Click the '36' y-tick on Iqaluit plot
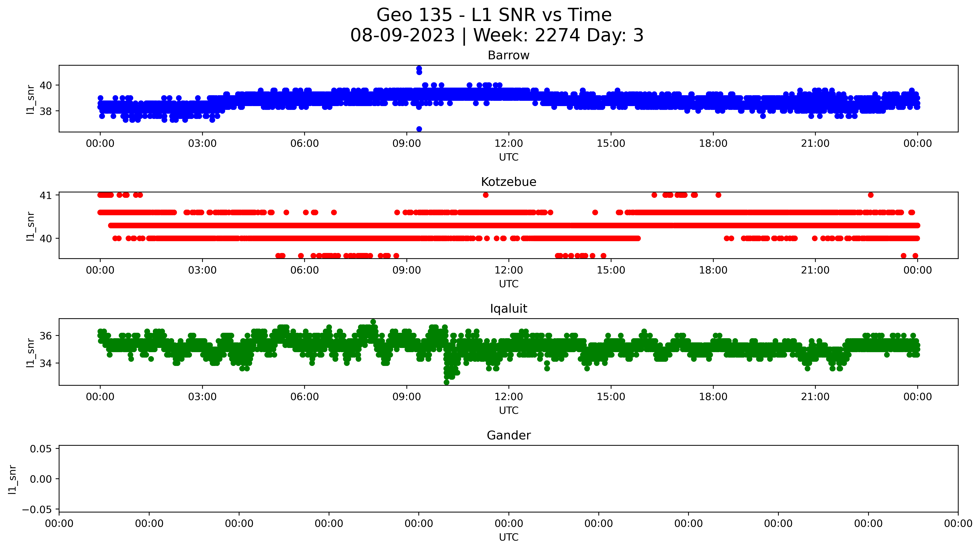The width and height of the screenshot is (980, 550). 46,336
